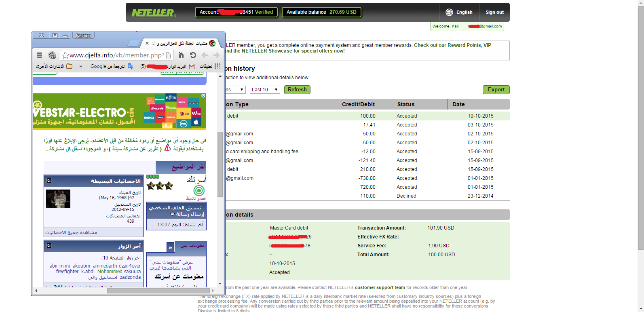Click horizontal scrollbar in forum window
The width and height of the screenshot is (644, 312).
(x=158, y=291)
